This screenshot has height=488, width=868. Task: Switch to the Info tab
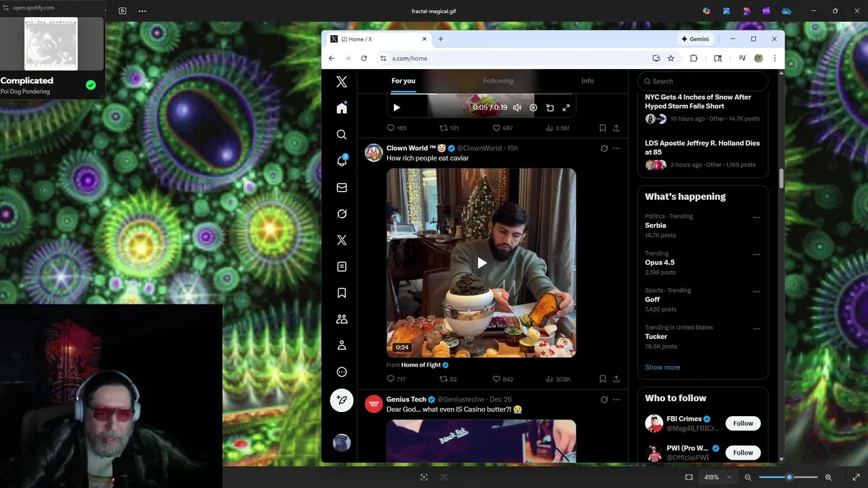[587, 81]
